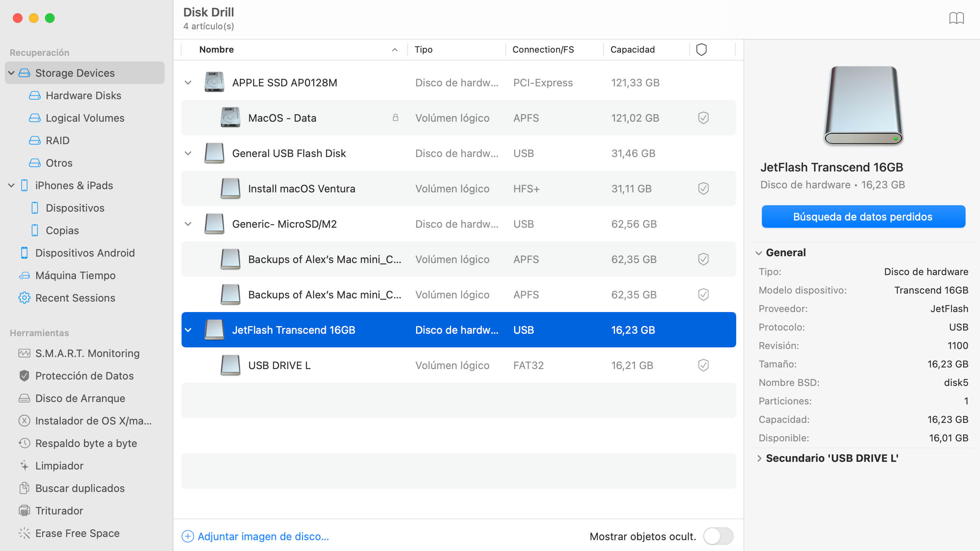Screen dimensions: 980x551
Task: Click protection shield for USB DRIVE L
Action: [703, 365]
